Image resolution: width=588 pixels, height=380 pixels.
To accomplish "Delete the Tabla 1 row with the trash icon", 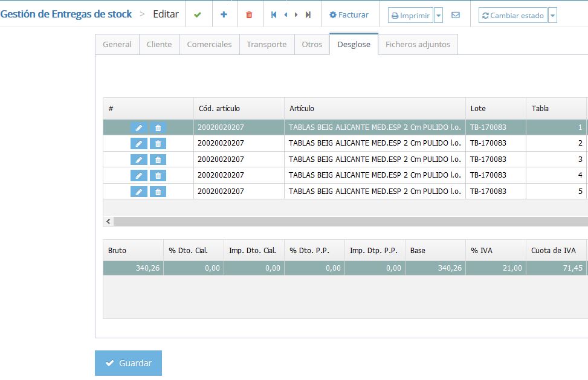I will point(158,128).
